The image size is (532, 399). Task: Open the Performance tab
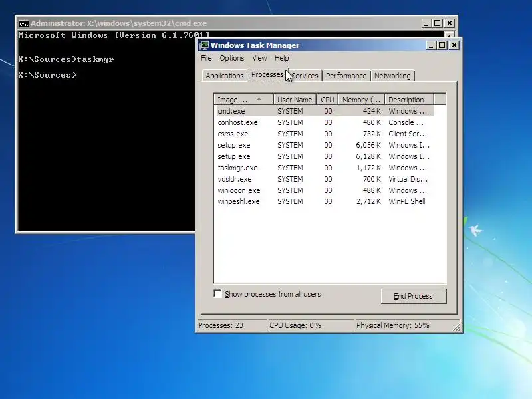(346, 76)
